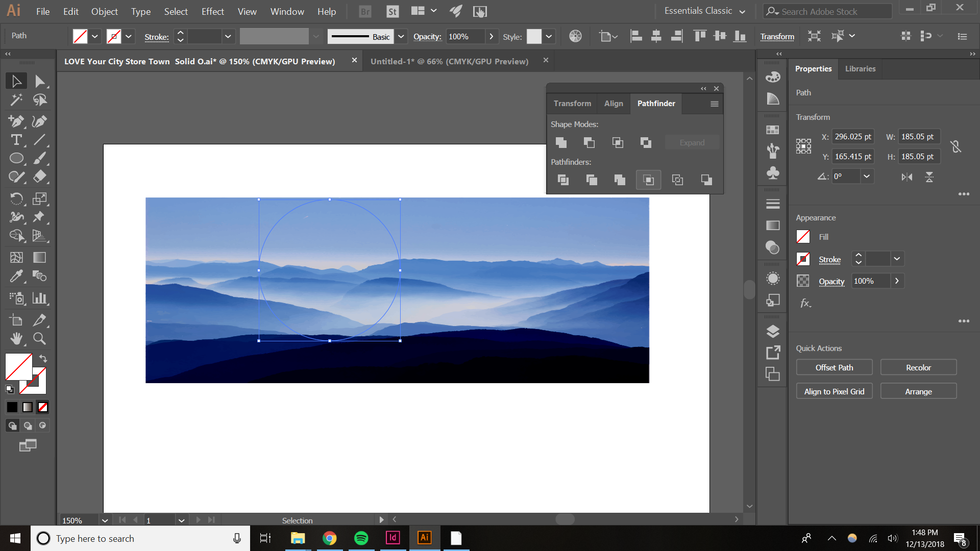
Task: Open the Essentials Classic workspace dropdown
Action: (x=742, y=11)
